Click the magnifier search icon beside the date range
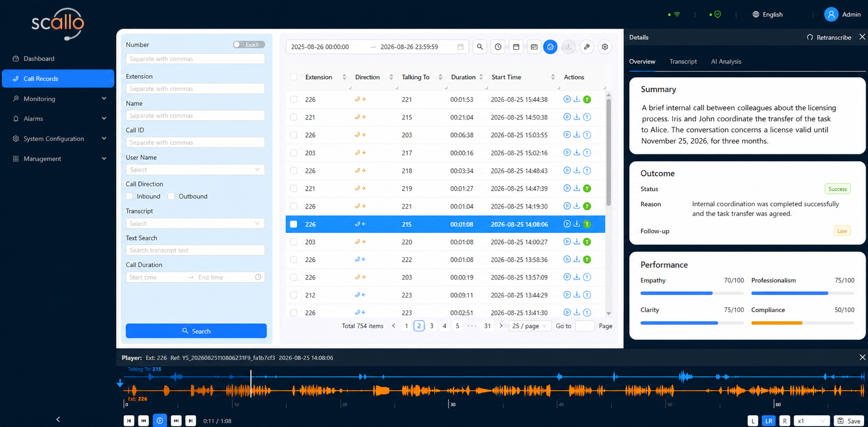 480,47
